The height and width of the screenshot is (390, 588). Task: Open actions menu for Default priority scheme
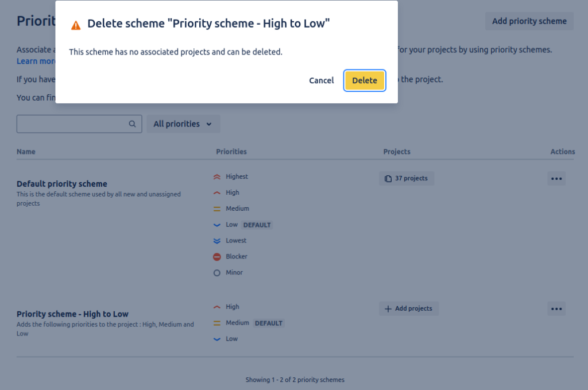(x=556, y=179)
